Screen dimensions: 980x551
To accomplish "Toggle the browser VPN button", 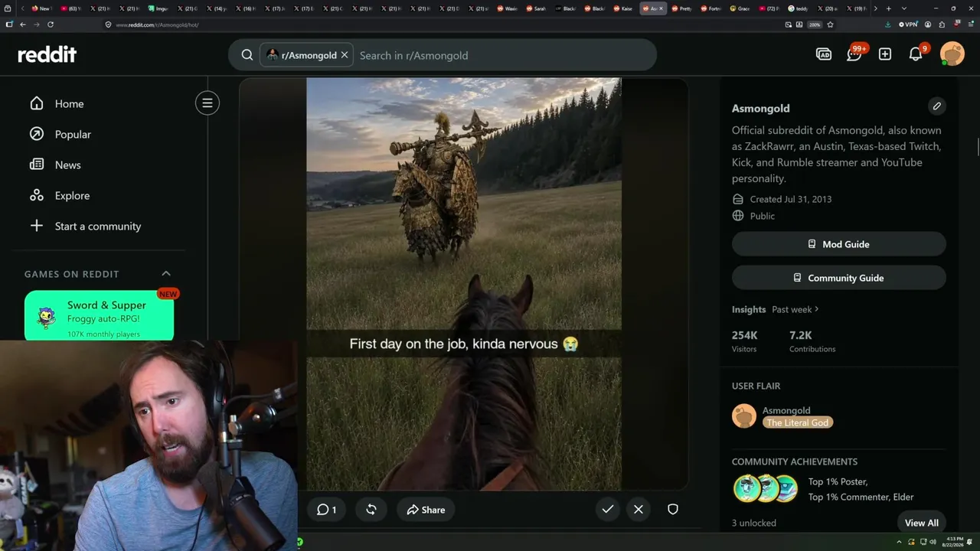I will click(908, 24).
